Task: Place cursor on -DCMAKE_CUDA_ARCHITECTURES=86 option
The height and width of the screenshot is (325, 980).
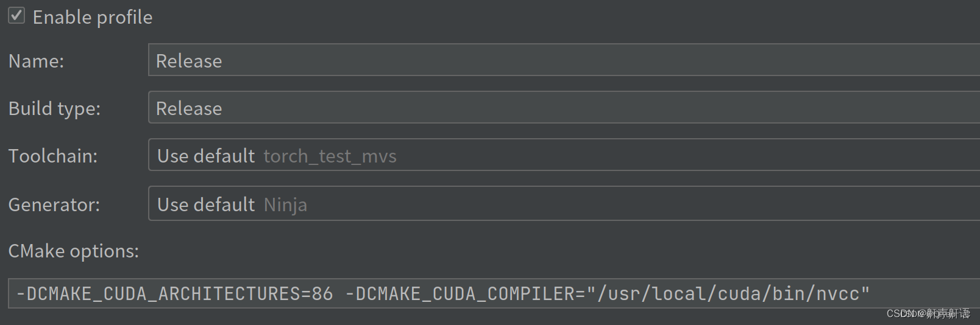Action: pos(174,294)
